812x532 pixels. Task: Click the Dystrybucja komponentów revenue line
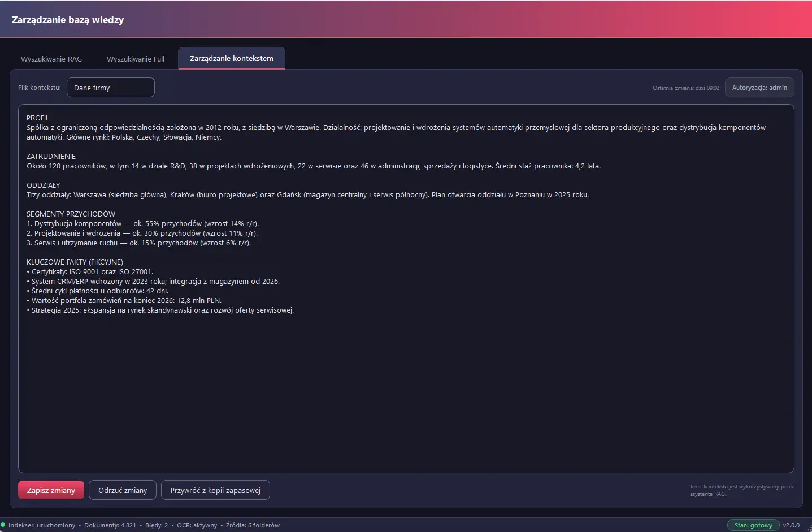(143, 223)
